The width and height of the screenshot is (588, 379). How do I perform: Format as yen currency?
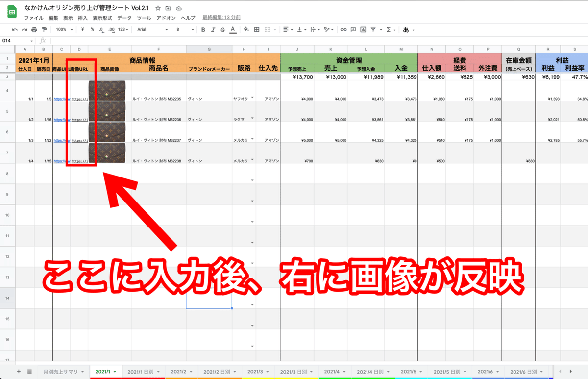82,30
